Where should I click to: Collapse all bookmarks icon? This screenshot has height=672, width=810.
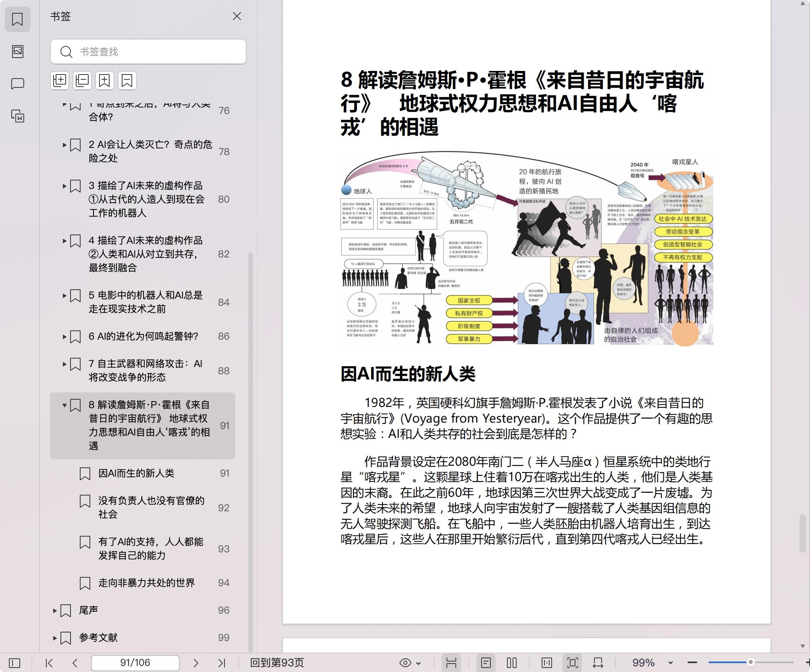click(82, 81)
